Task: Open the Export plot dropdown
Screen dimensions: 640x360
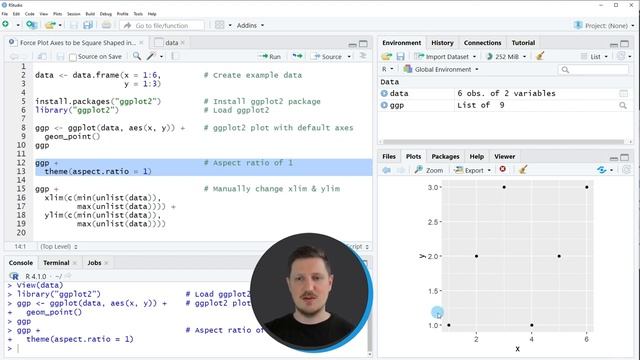Action: tap(473, 170)
